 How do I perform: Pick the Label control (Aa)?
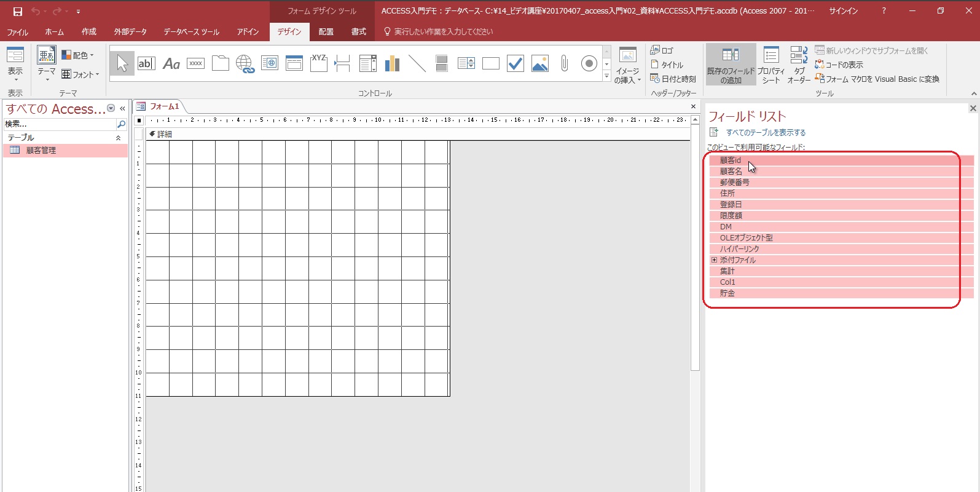(x=171, y=63)
